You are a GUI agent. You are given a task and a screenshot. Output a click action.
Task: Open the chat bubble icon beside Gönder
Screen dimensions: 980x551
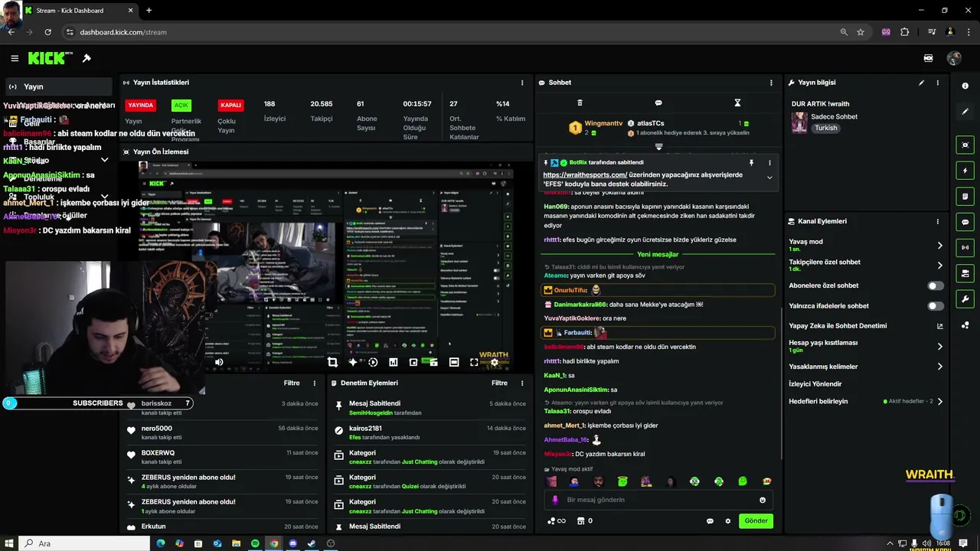[710, 521]
